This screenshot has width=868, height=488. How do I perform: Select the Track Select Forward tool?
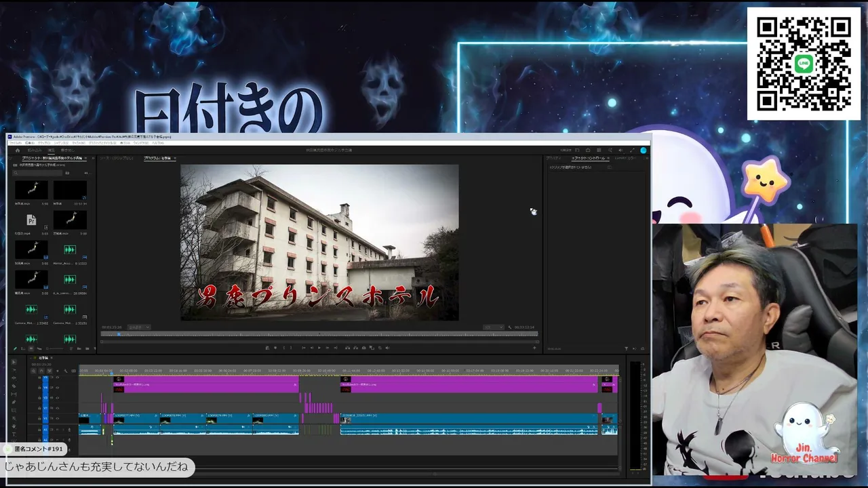point(14,370)
